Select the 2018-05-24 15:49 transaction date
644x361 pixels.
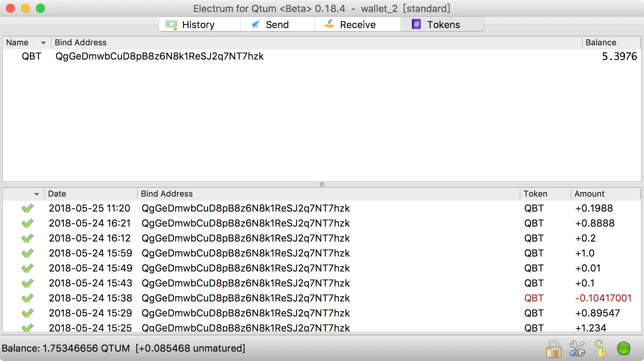90,268
